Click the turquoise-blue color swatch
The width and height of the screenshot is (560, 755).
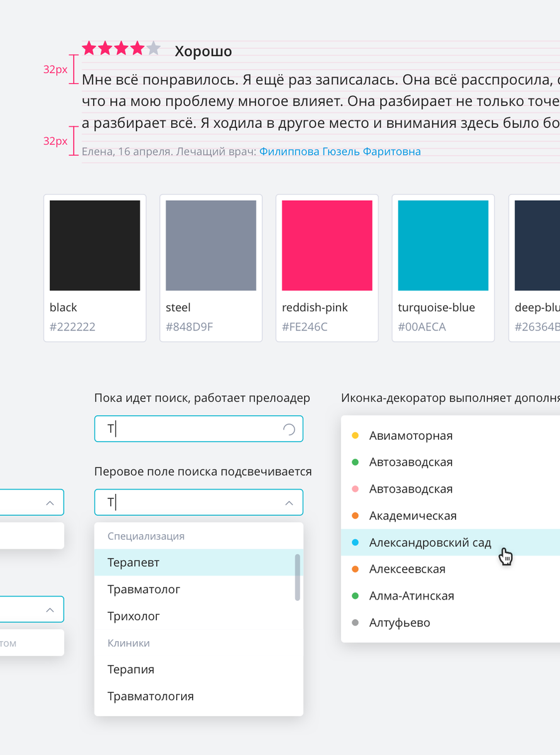[443, 245]
